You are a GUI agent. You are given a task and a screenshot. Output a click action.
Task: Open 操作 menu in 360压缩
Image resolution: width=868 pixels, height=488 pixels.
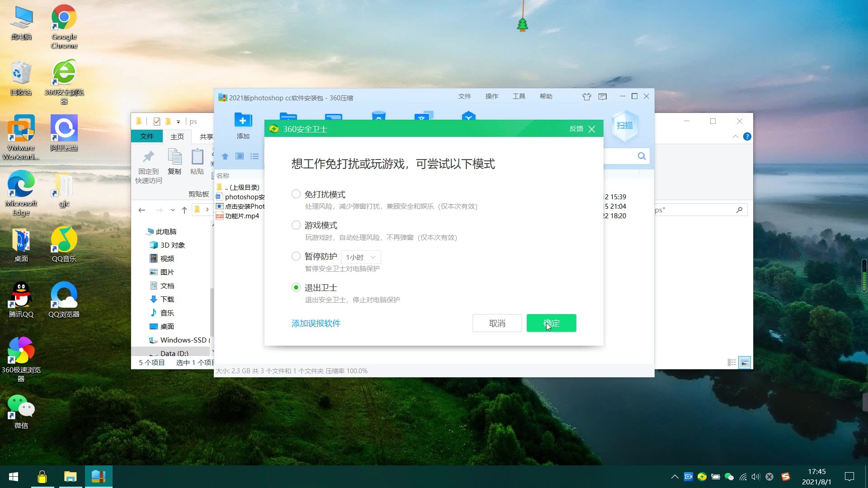click(491, 96)
